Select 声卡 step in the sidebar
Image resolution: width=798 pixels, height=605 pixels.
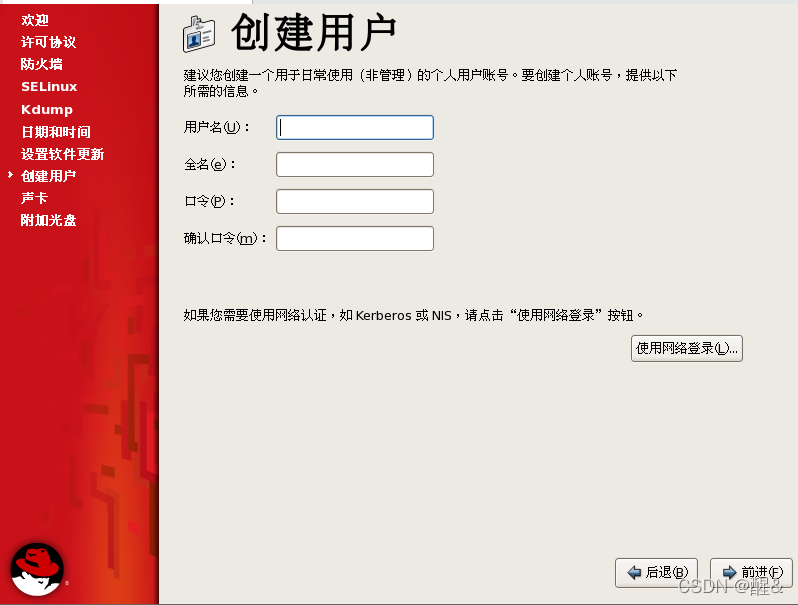coord(35,198)
